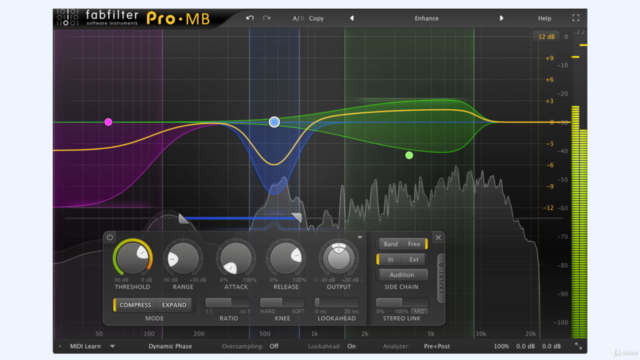Click the Ratio slider

click(228, 302)
